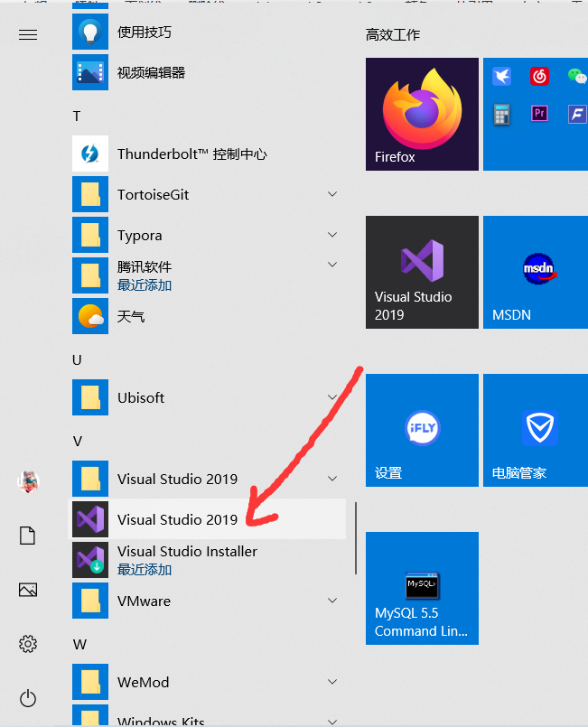Open the hamburger menu at top left
The width and height of the screenshot is (588, 727).
point(28,35)
